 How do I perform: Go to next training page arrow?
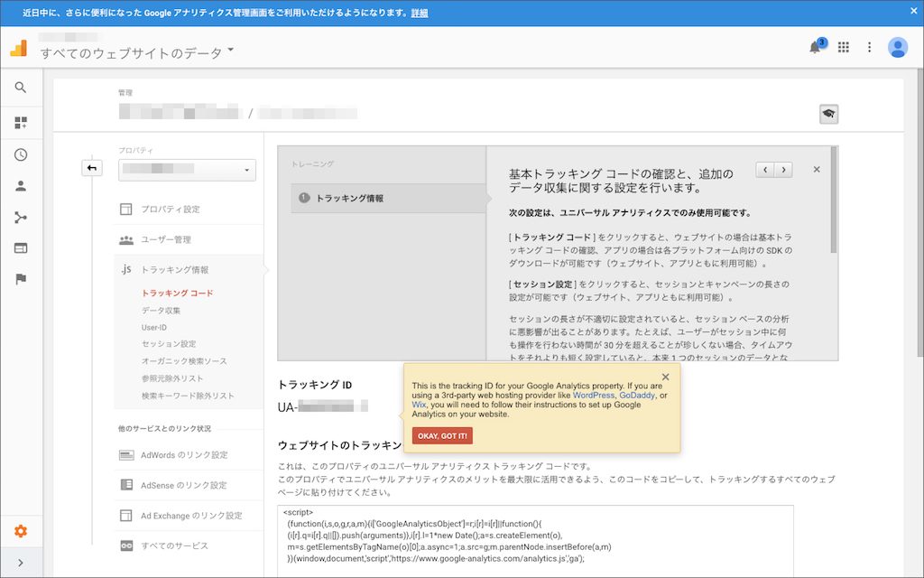coord(783,170)
